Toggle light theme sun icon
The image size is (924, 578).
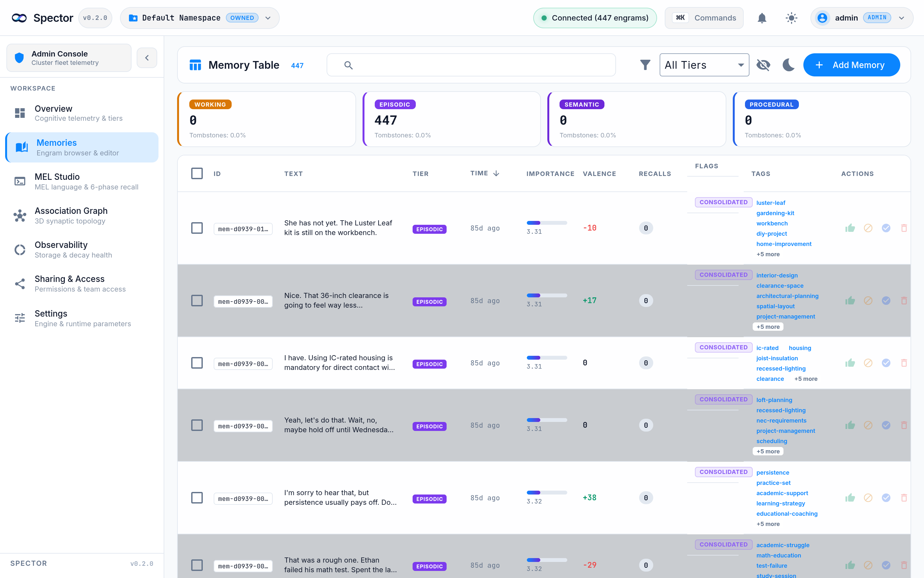[791, 18]
